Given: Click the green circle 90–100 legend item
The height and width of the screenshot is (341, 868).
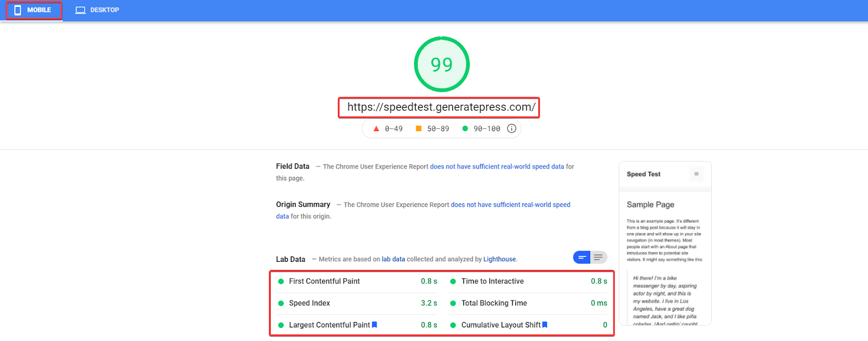Looking at the screenshot, I should coord(481,128).
